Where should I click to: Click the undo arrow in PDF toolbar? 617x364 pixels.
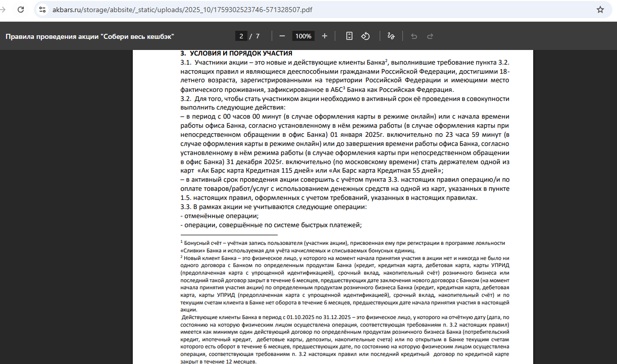click(x=414, y=36)
